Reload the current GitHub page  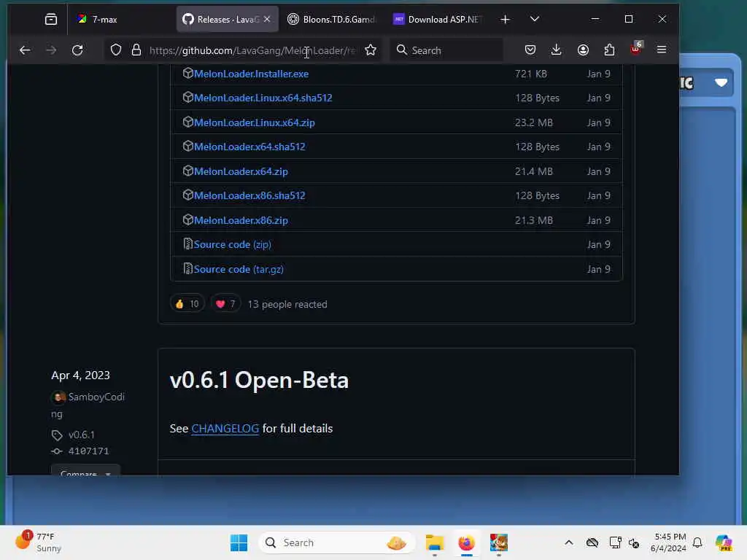coord(77,50)
